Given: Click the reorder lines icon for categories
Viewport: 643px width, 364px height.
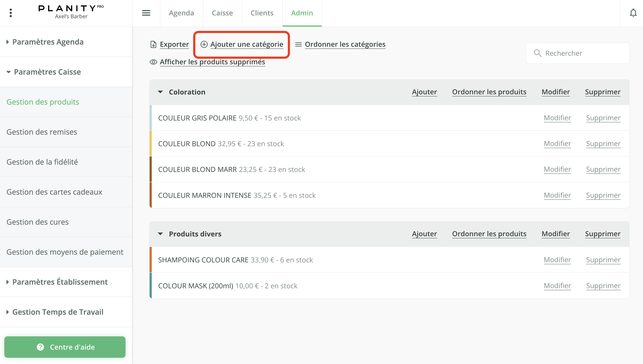Looking at the screenshot, I should (x=298, y=45).
